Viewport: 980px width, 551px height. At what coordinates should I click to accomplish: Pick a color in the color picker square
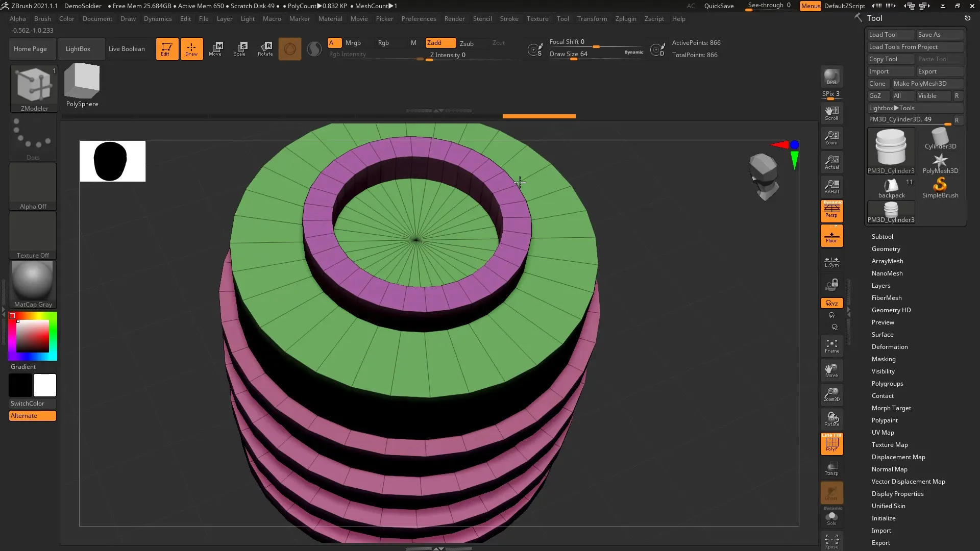pyautogui.click(x=33, y=336)
